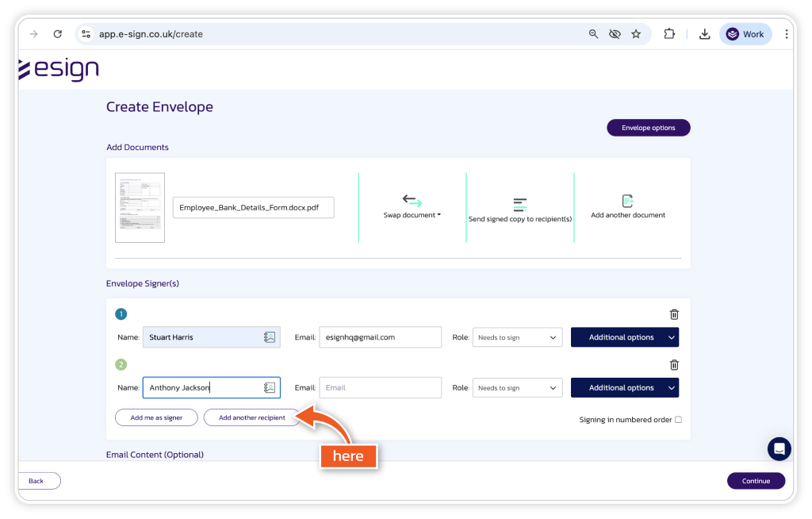
Task: Enable Signing in numbered order checkbox
Action: pyautogui.click(x=678, y=420)
